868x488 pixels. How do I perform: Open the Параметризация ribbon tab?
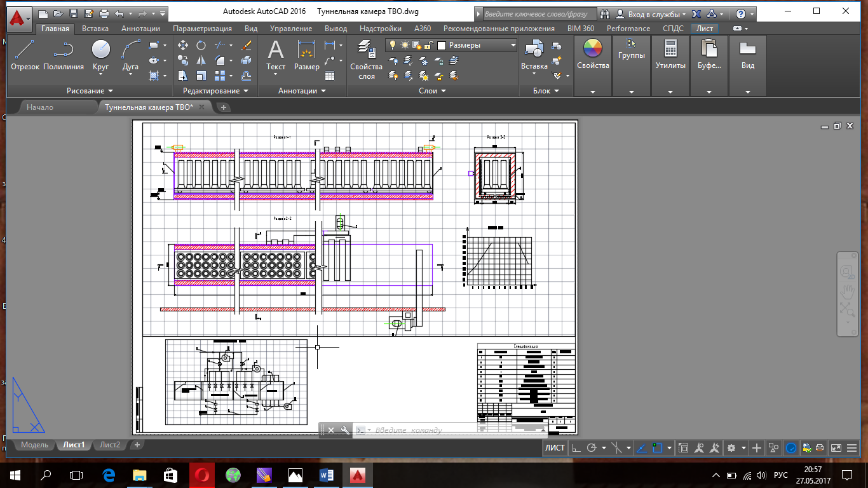[x=202, y=29]
